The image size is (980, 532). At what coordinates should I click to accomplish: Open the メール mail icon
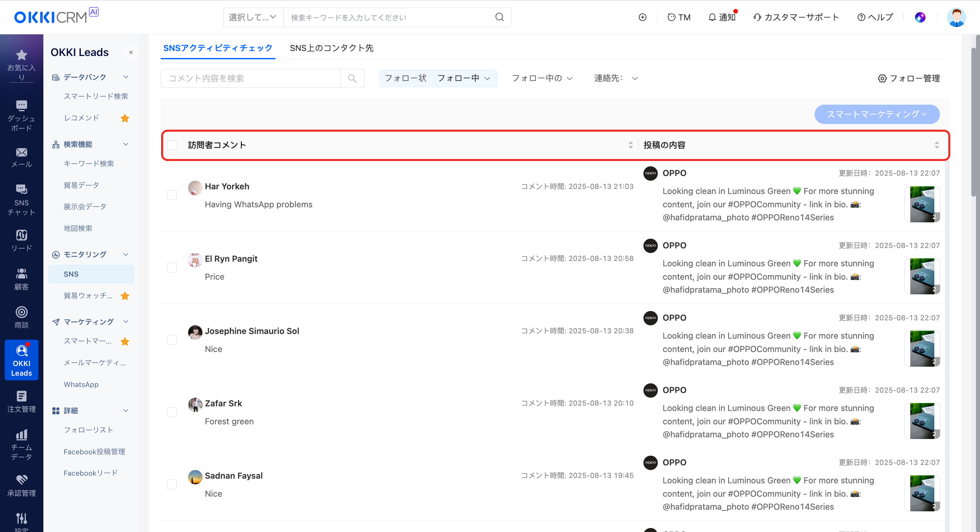pyautogui.click(x=21, y=152)
